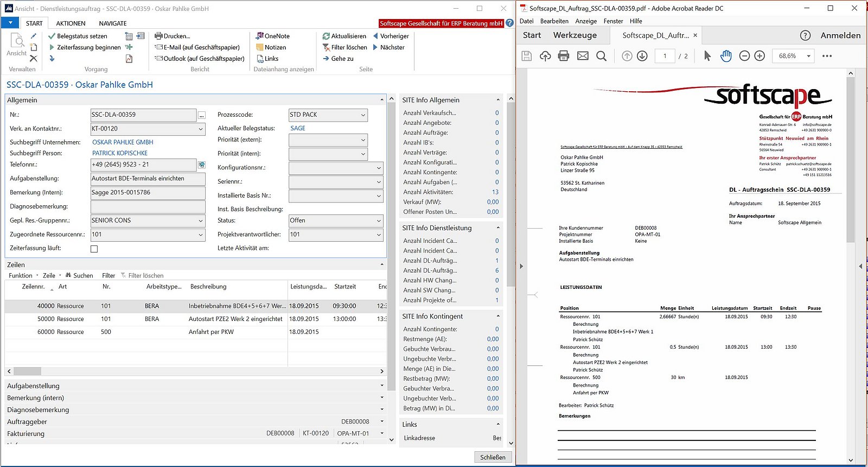Open Status Offen dropdown

click(x=379, y=221)
